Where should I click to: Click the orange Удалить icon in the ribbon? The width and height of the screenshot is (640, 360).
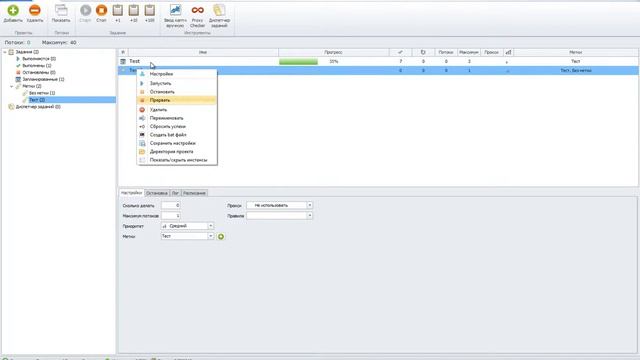(x=35, y=10)
